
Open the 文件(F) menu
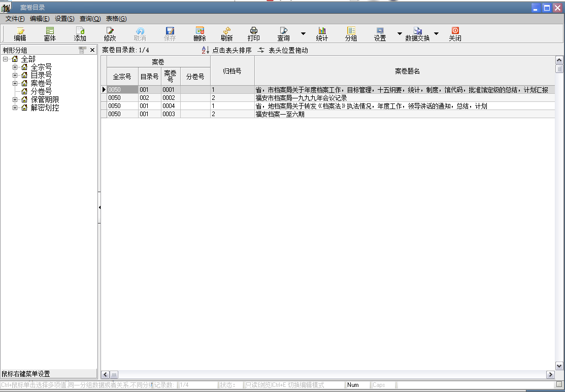(15, 19)
